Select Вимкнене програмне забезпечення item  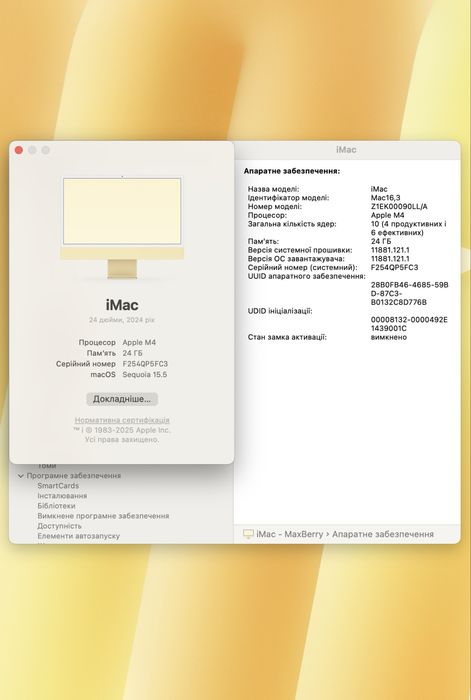pyautogui.click(x=103, y=516)
